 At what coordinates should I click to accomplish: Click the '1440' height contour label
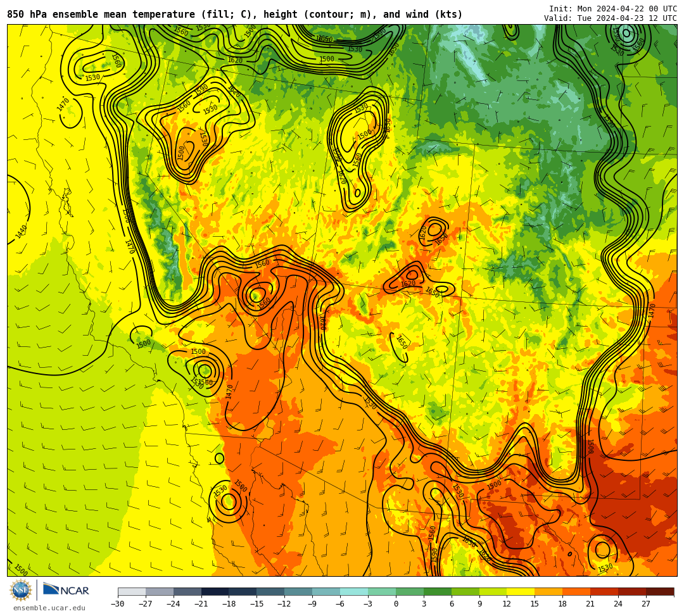[x=21, y=231]
